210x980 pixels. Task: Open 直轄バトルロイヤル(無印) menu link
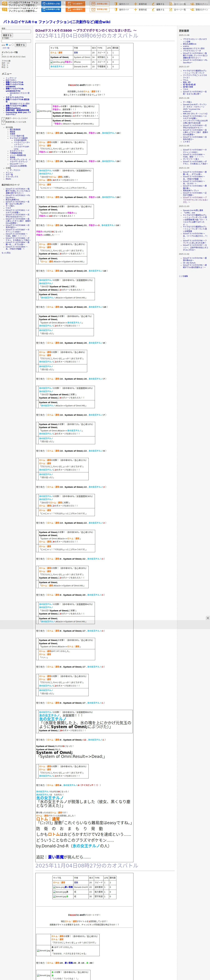[x=16, y=106]
